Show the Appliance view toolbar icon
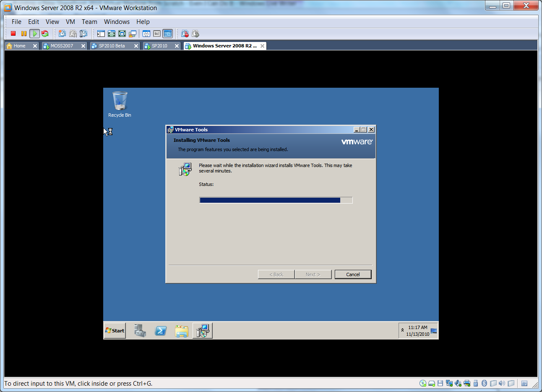Image resolution: width=542 pixels, height=392 pixels. [157, 34]
